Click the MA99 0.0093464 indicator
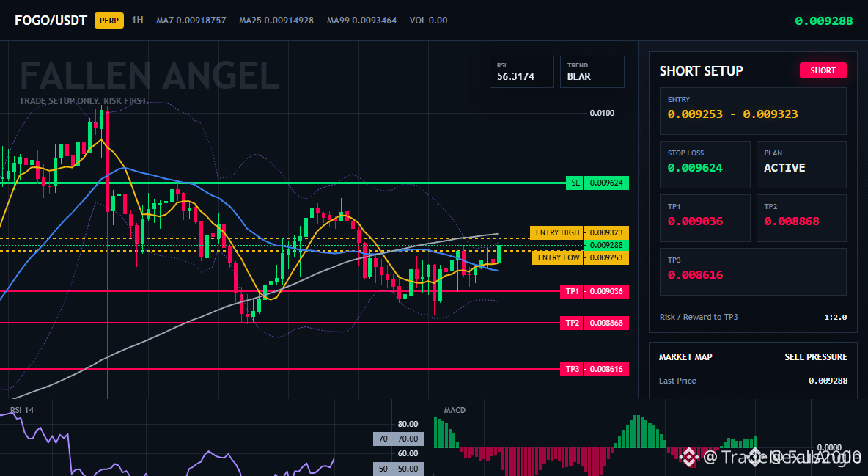This screenshot has width=868, height=476. coord(361,21)
